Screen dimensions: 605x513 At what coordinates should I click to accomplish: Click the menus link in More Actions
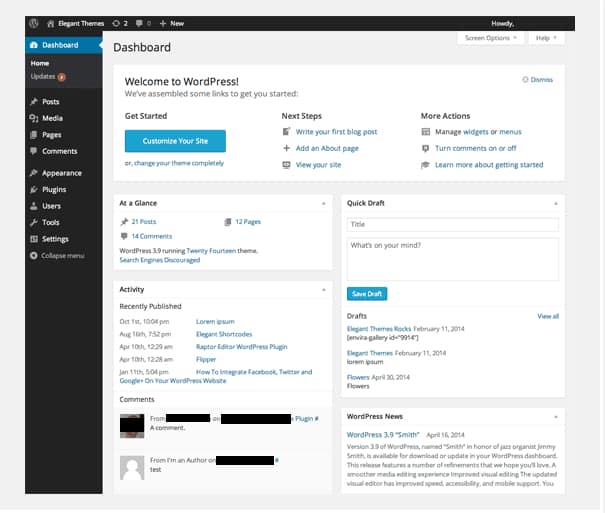click(x=510, y=132)
